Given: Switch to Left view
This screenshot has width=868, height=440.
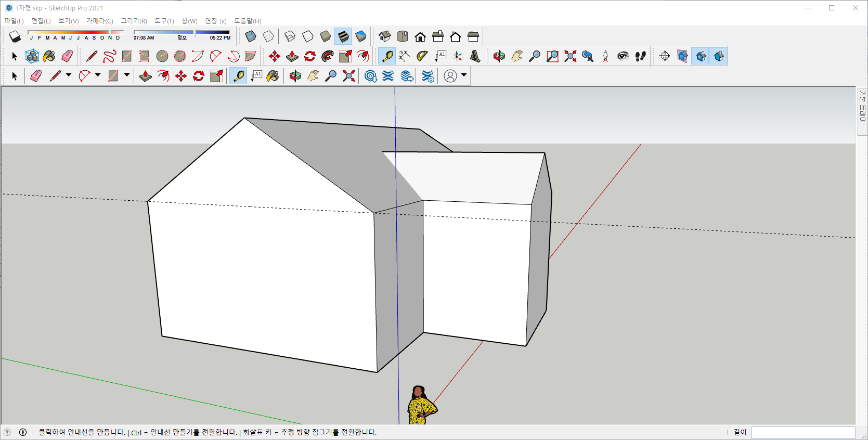Looking at the screenshot, I should (473, 36).
